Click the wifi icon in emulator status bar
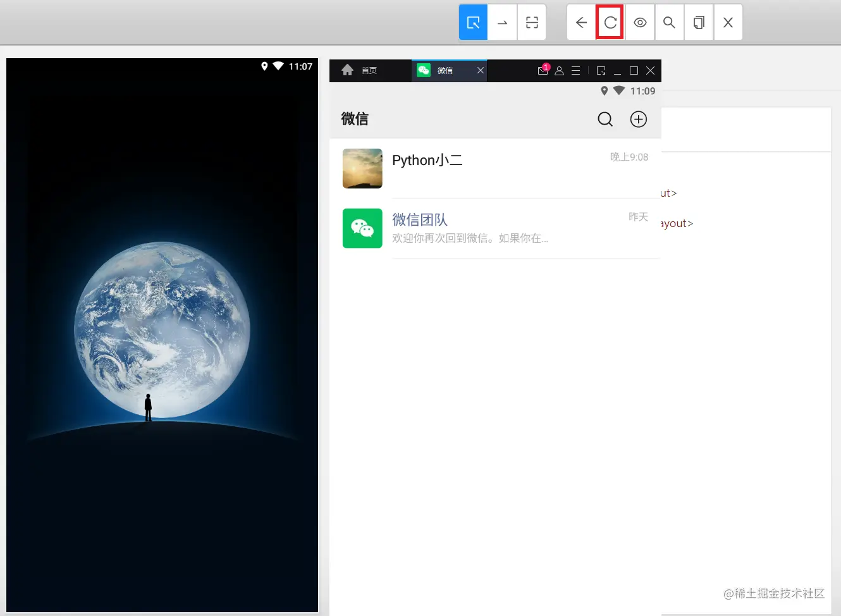 [x=619, y=90]
